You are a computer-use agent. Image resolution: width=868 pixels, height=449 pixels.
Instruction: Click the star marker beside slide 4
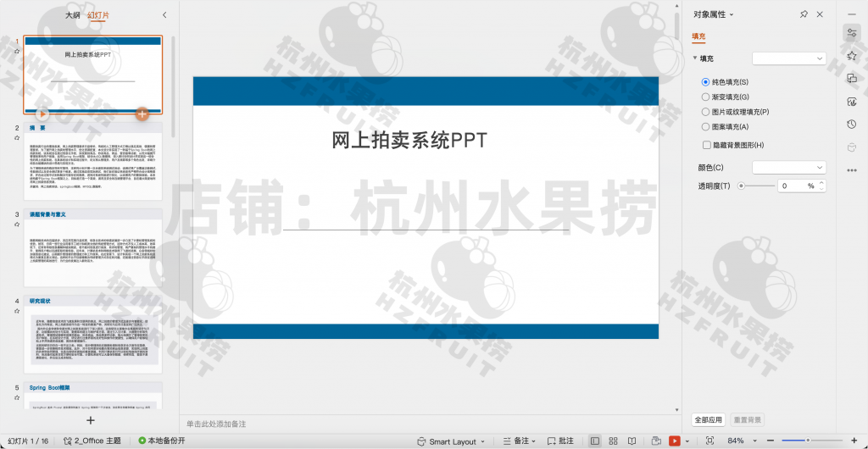[x=17, y=311]
